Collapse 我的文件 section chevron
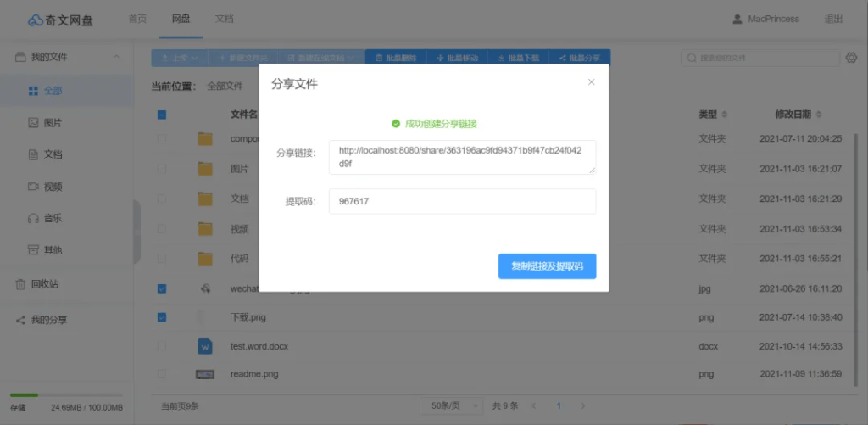868x425 pixels. click(116, 57)
